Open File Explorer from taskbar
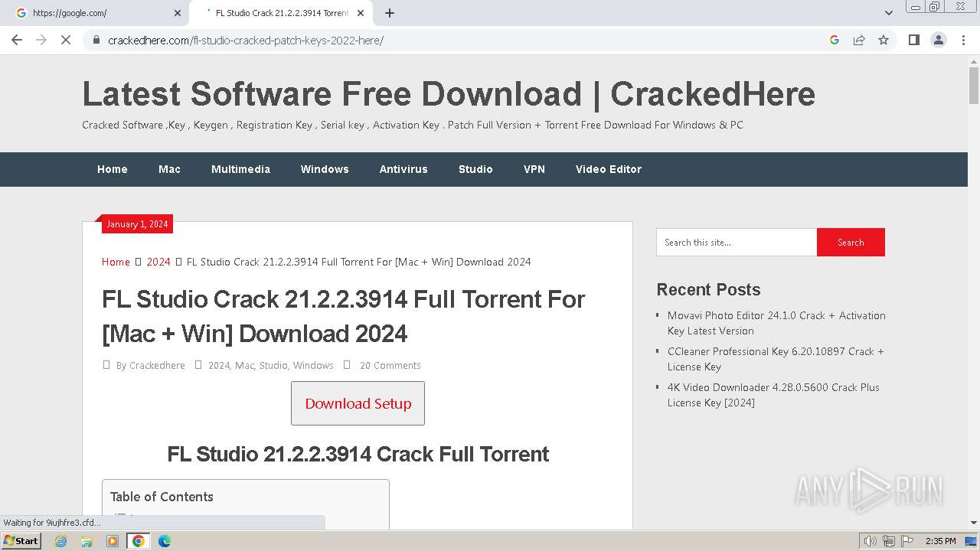The height and width of the screenshot is (551, 980). click(87, 541)
